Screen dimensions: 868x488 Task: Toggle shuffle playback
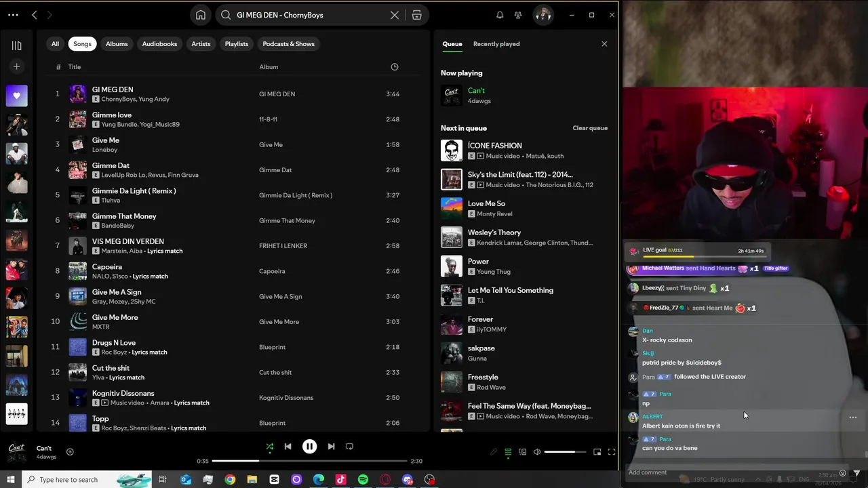(269, 447)
